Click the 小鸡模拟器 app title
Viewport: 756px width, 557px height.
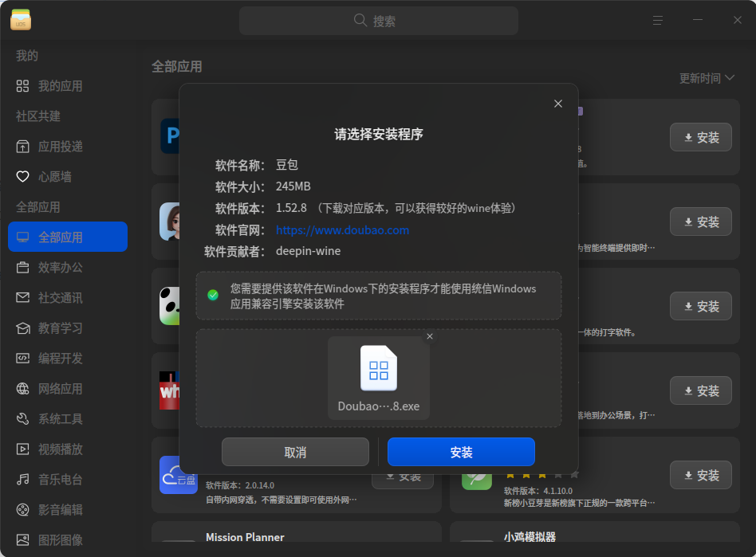tap(530, 537)
